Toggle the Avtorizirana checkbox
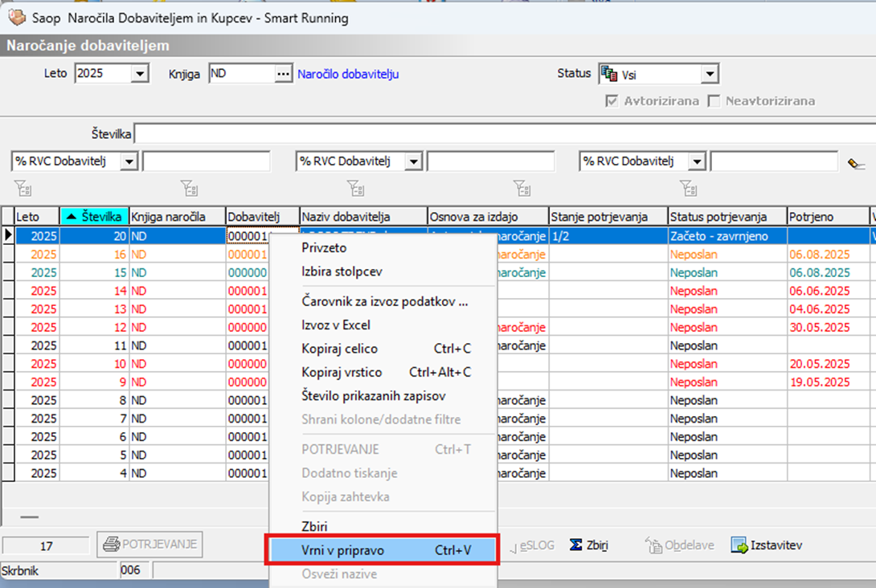876x588 pixels. point(612,101)
